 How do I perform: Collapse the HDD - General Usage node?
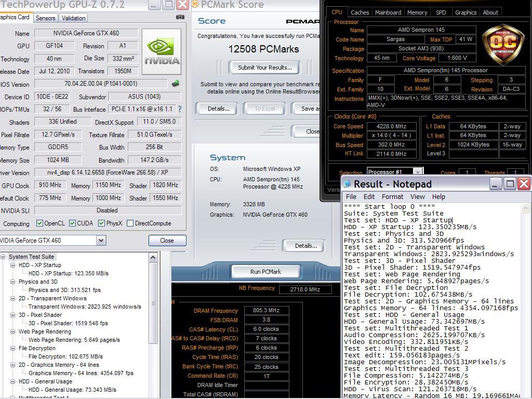(13, 381)
